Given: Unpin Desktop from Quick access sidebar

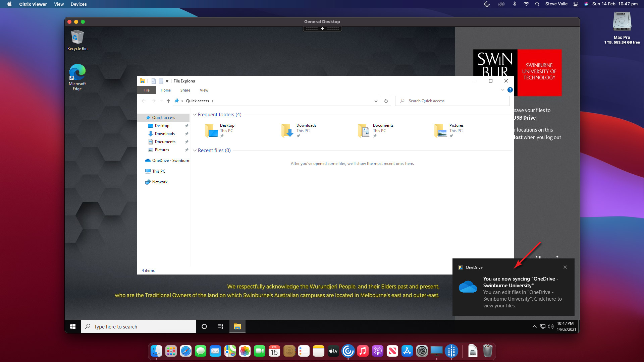Looking at the screenshot, I should click(187, 126).
